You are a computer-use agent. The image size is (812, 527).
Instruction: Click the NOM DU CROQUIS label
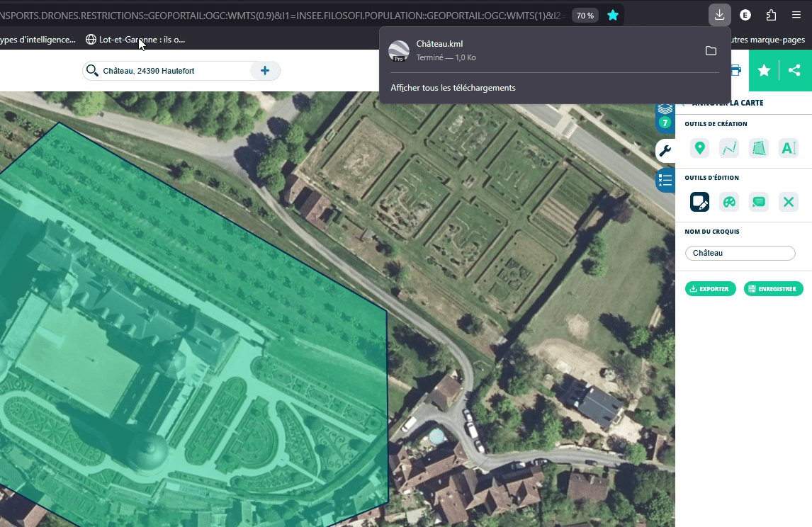[711, 232]
